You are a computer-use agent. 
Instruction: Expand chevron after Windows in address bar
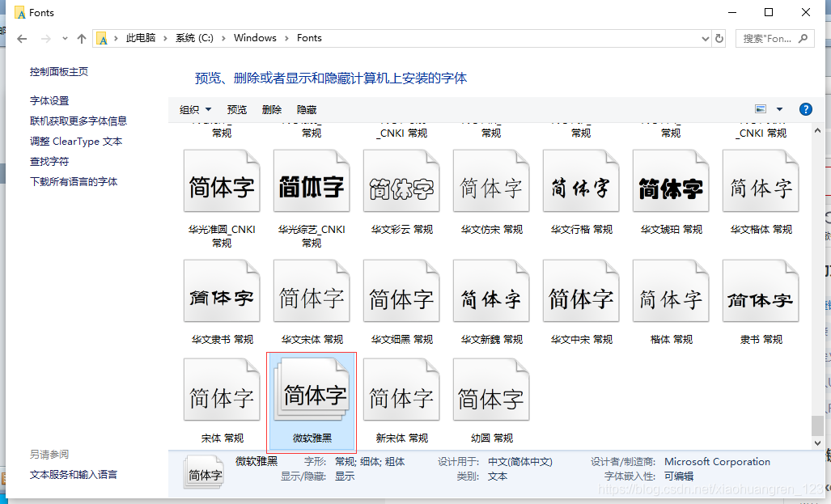click(x=286, y=38)
